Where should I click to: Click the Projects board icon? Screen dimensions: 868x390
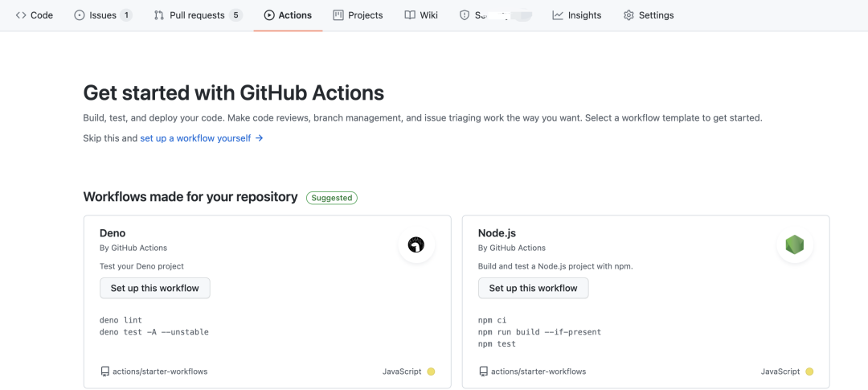(338, 15)
